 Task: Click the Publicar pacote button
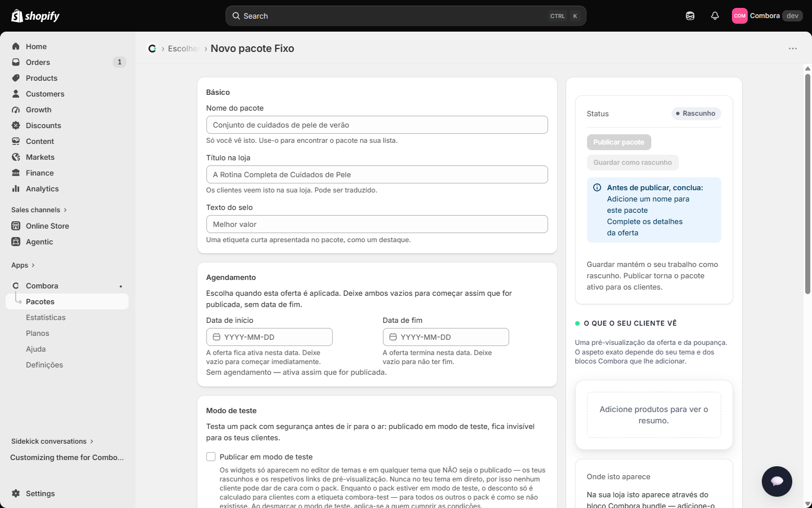pos(619,142)
